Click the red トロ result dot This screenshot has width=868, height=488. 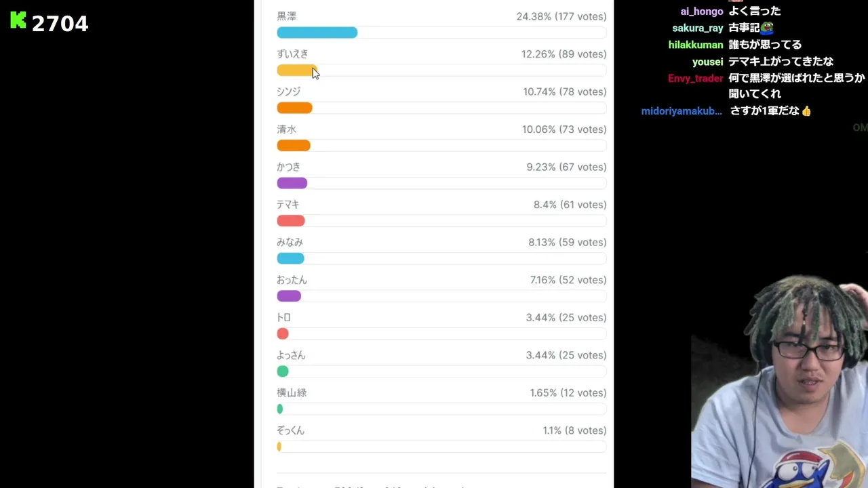[283, 333]
